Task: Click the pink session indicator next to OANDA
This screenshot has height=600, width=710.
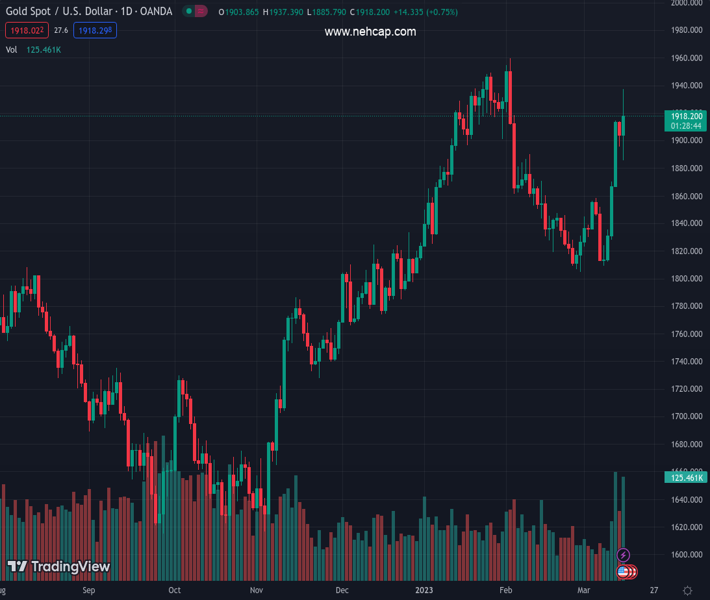Action: (x=201, y=12)
